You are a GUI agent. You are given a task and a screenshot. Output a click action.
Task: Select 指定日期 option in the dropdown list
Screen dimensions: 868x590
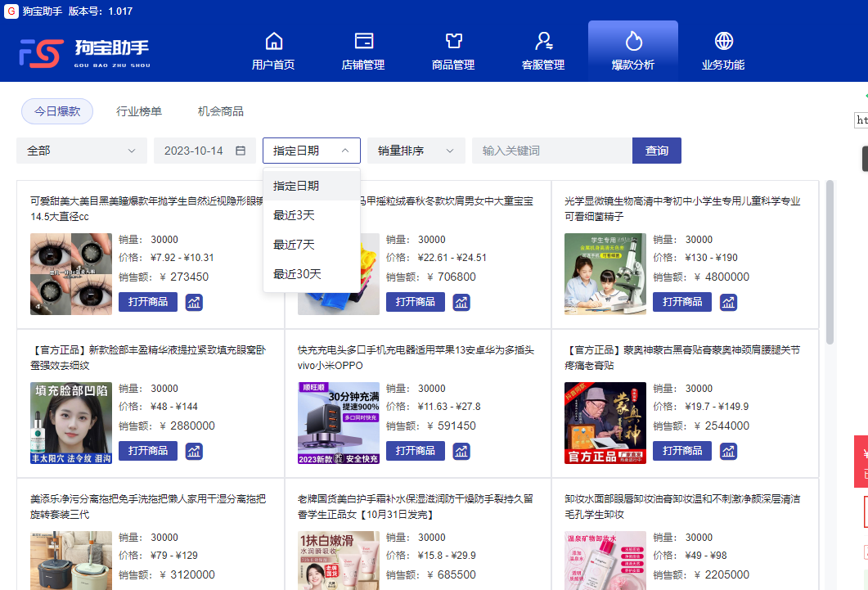[x=312, y=186]
